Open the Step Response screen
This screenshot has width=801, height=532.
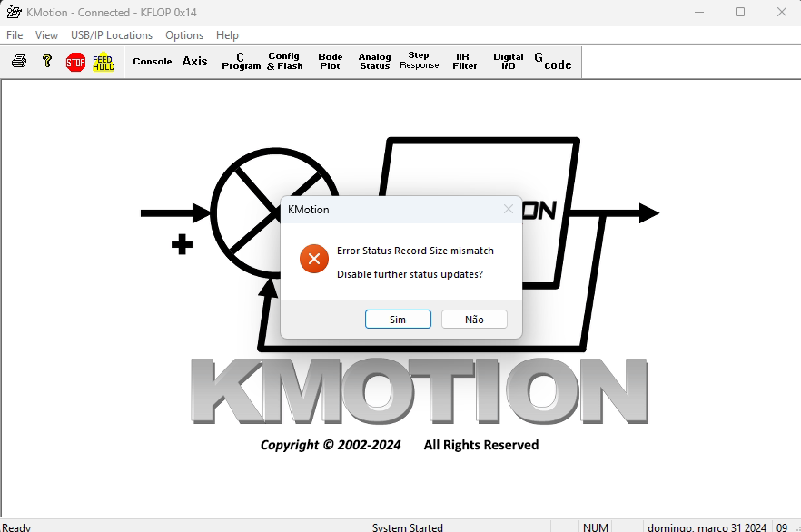pos(419,62)
